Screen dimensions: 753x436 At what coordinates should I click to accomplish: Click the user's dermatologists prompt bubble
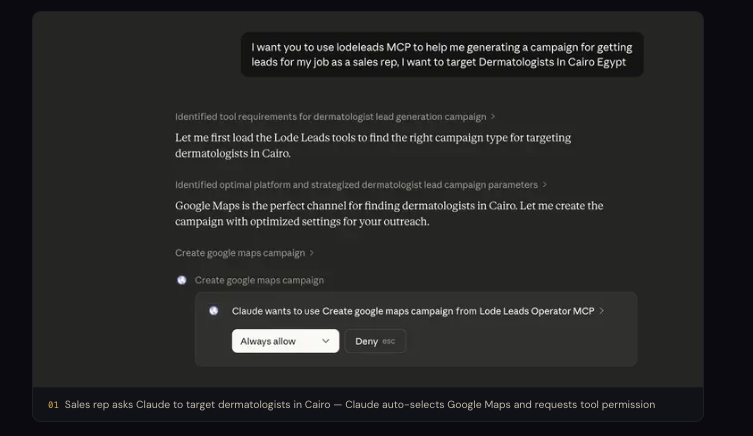click(x=441, y=54)
